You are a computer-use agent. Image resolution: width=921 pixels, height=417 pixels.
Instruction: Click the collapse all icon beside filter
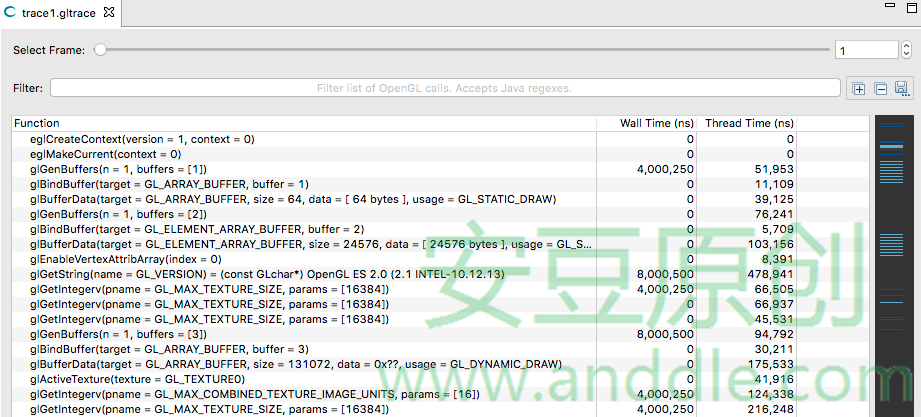[880, 89]
